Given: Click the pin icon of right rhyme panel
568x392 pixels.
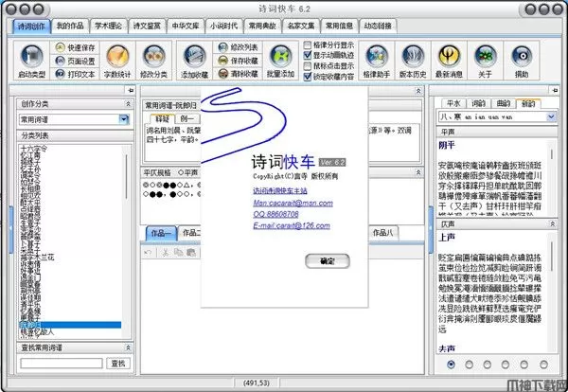Looking at the screenshot, I should 555,90.
